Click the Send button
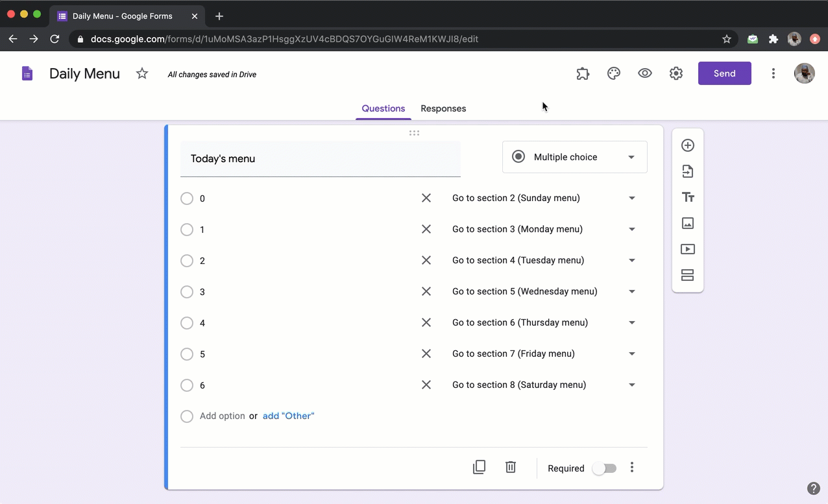This screenshot has width=828, height=504. click(x=724, y=73)
